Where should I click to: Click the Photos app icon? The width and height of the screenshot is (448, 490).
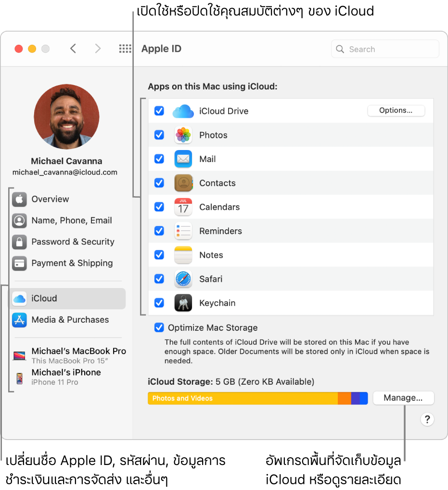(183, 135)
